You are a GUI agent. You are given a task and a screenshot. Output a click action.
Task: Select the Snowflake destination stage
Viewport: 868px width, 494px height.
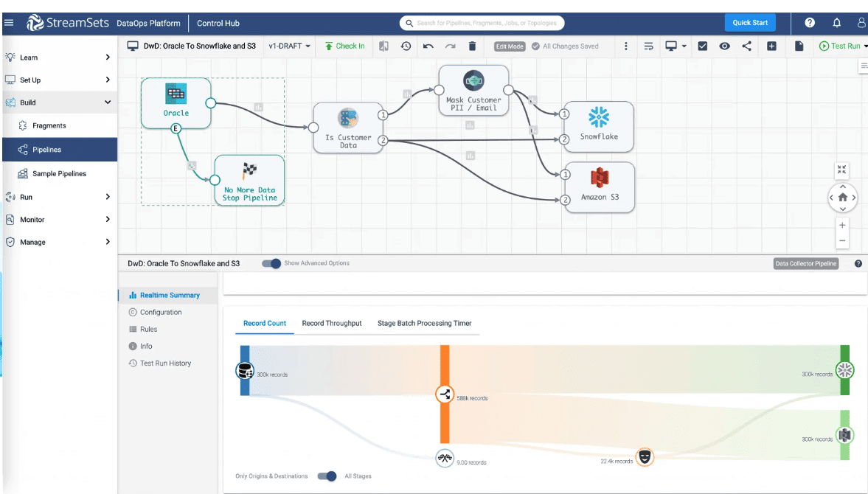coord(598,127)
